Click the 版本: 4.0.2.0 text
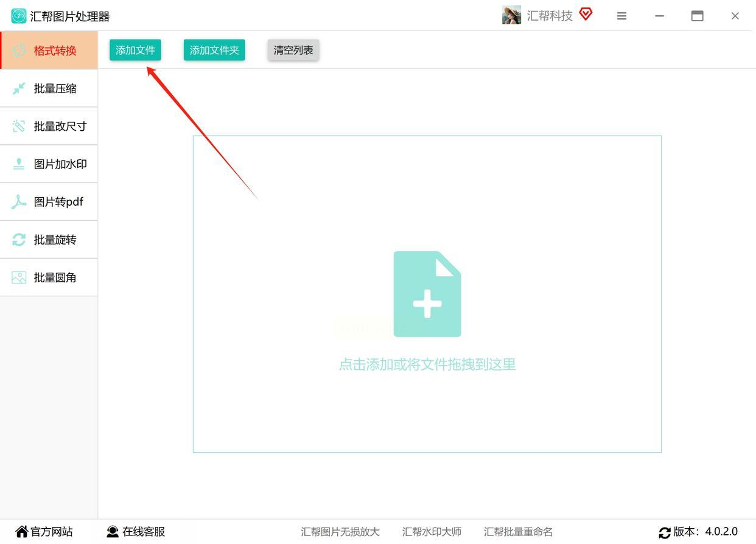 coord(705,532)
